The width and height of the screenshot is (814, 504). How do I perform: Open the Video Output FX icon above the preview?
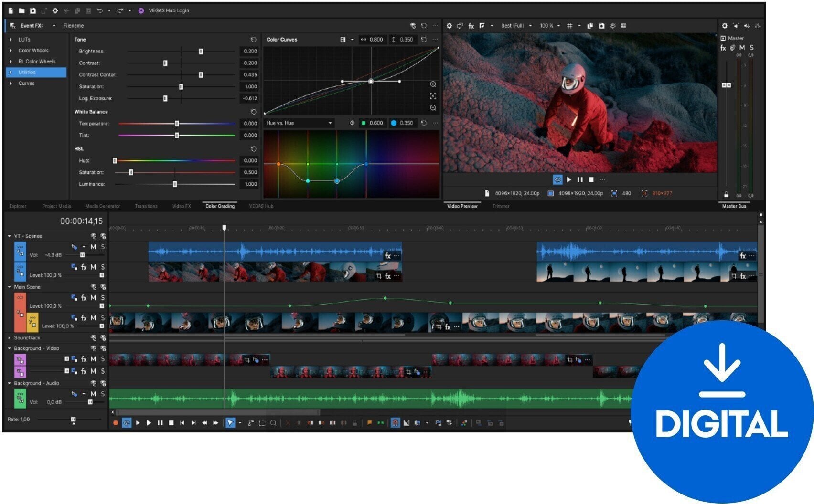(471, 25)
